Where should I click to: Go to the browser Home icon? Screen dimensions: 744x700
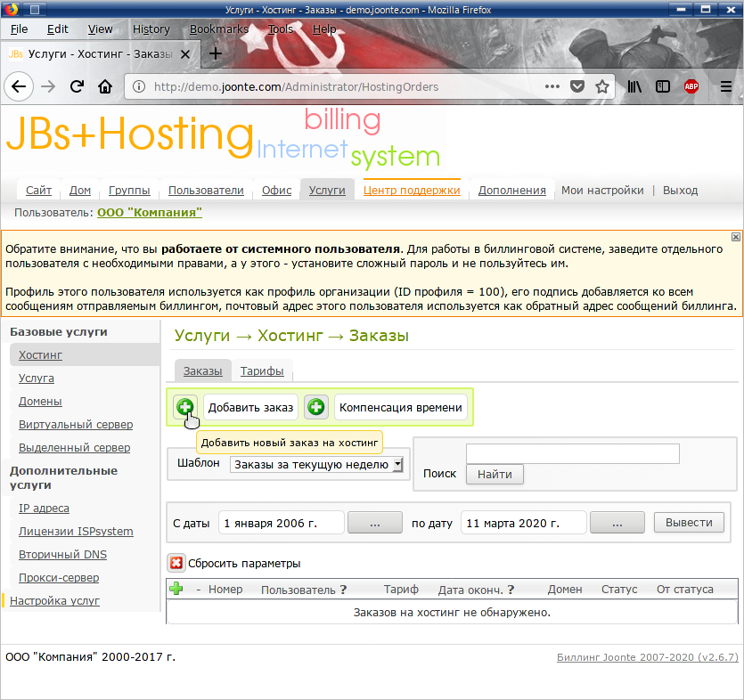(105, 86)
